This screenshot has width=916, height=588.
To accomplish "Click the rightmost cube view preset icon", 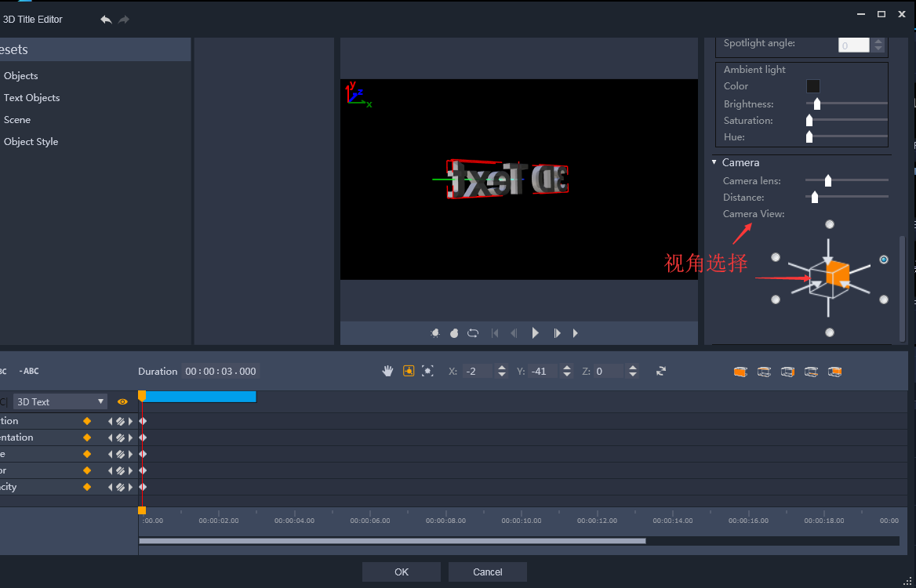I will (835, 372).
